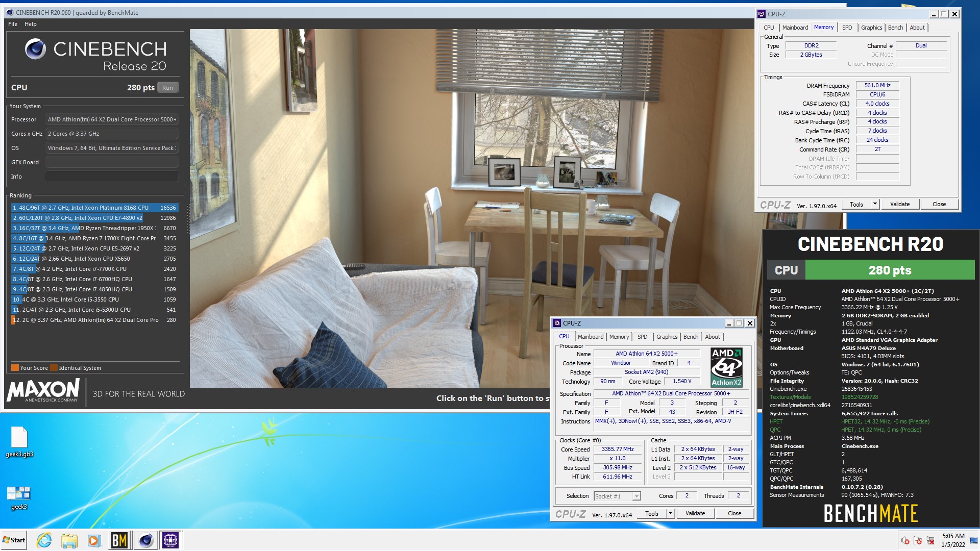Open Windows Media Player from the taskbar
The width and height of the screenshot is (980, 551).
tap(93, 540)
